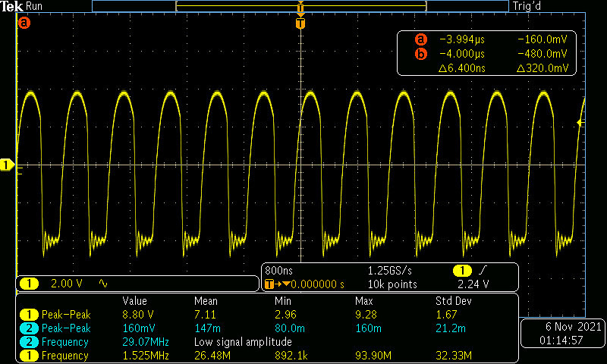607x364 pixels.
Task: Click the 0.000000 s delay readout
Action: tap(317, 284)
